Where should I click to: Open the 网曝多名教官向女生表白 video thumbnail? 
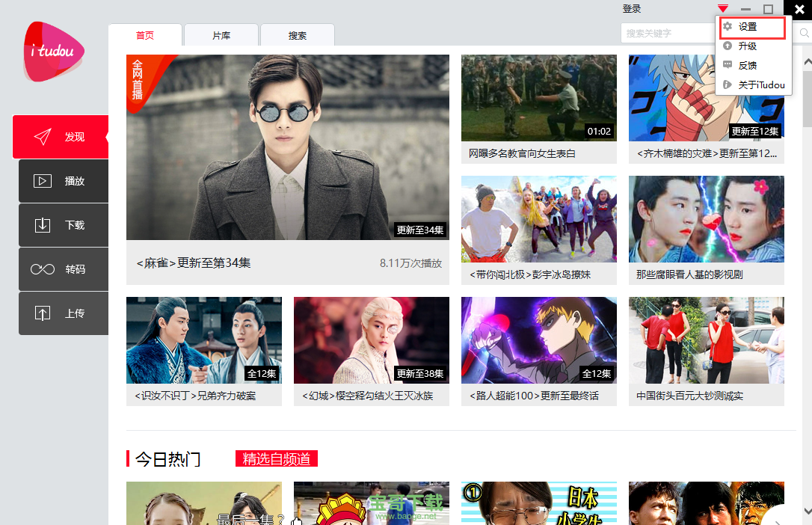[538, 98]
